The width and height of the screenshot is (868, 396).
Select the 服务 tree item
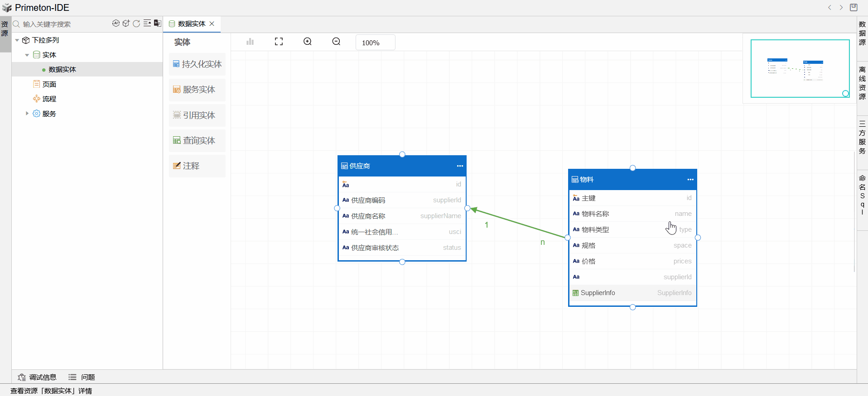pos(49,114)
